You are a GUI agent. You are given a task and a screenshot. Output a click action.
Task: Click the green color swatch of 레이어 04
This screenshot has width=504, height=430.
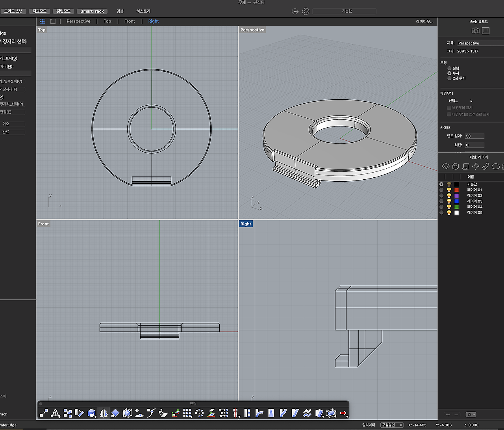pos(457,207)
